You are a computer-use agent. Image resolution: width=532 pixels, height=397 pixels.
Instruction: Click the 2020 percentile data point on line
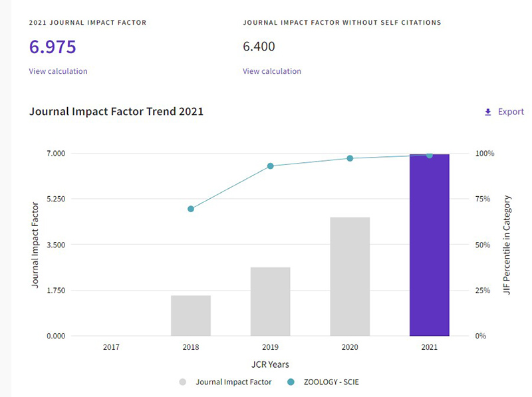[x=350, y=158]
